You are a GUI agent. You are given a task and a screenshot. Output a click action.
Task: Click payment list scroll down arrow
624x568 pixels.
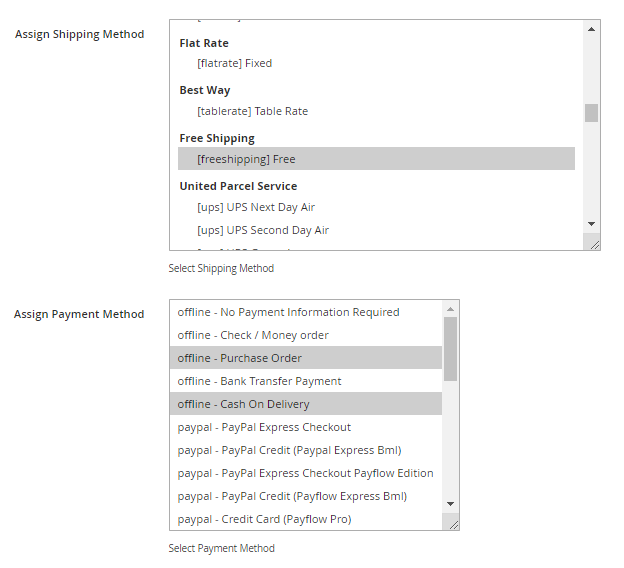tap(450, 503)
